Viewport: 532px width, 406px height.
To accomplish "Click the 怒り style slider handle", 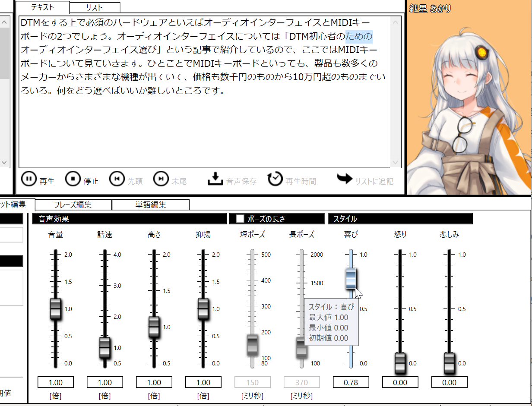I will pos(400,363).
